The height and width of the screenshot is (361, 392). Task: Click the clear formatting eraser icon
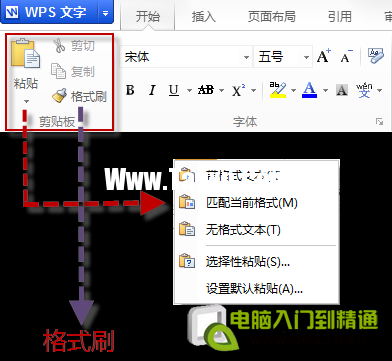376,56
